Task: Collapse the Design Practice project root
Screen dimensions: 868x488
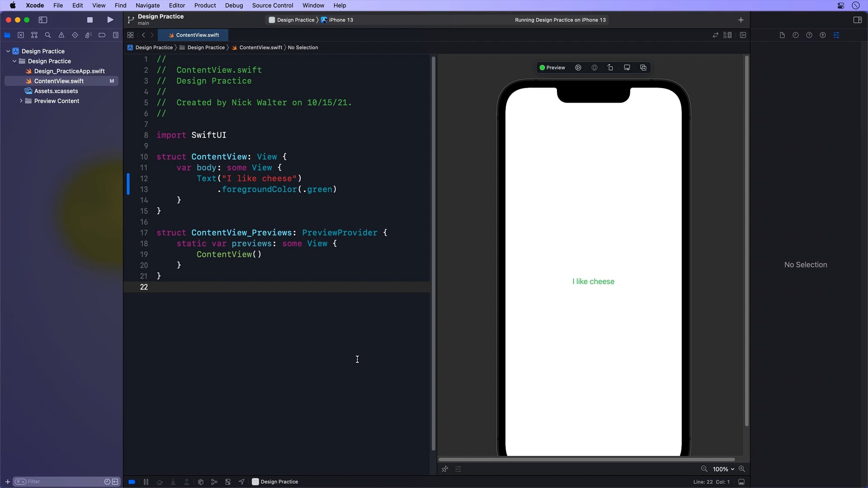Action: (8, 51)
